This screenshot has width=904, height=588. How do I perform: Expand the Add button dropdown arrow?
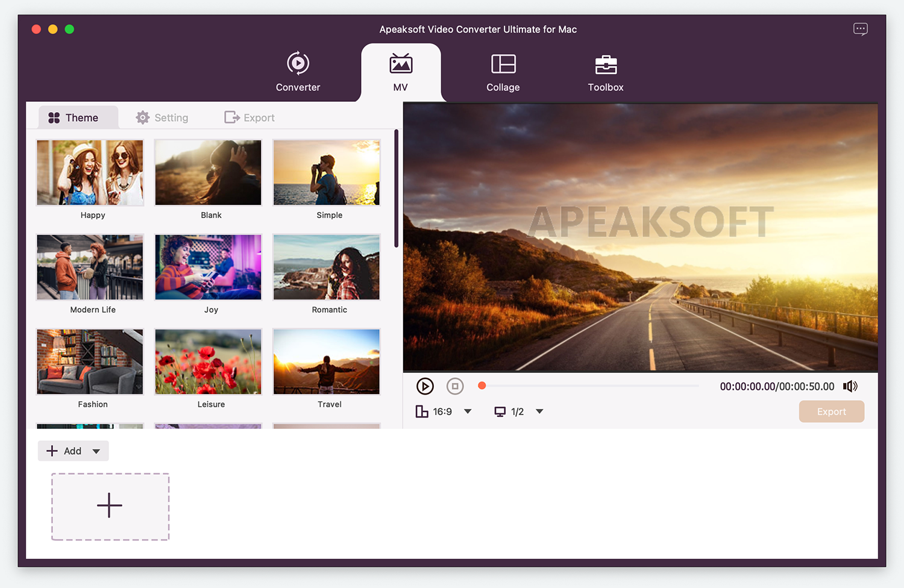(x=96, y=451)
